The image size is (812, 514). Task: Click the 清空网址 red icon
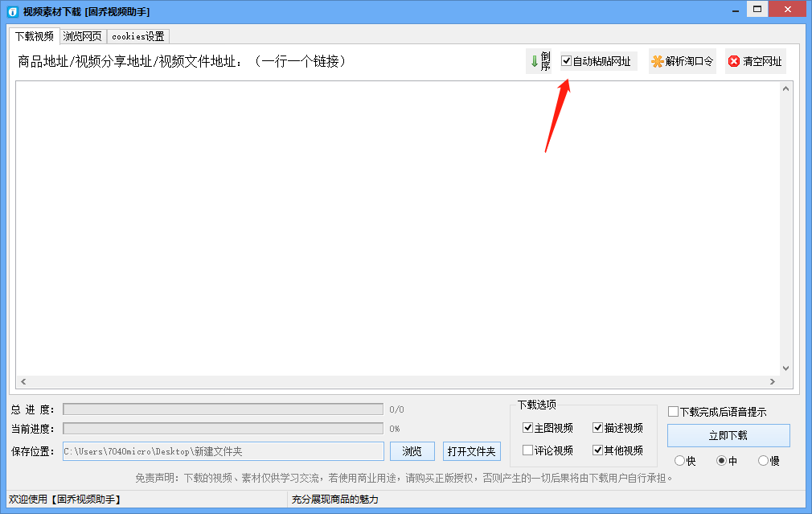pos(733,60)
